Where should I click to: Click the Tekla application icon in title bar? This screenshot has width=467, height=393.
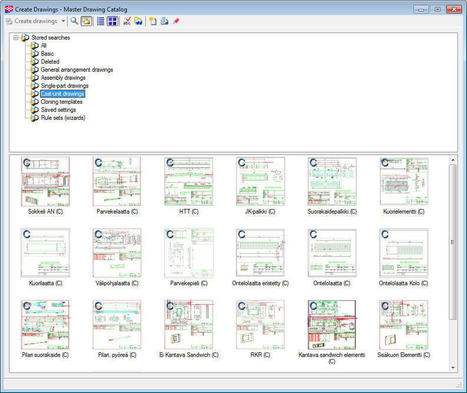pyautogui.click(x=9, y=9)
